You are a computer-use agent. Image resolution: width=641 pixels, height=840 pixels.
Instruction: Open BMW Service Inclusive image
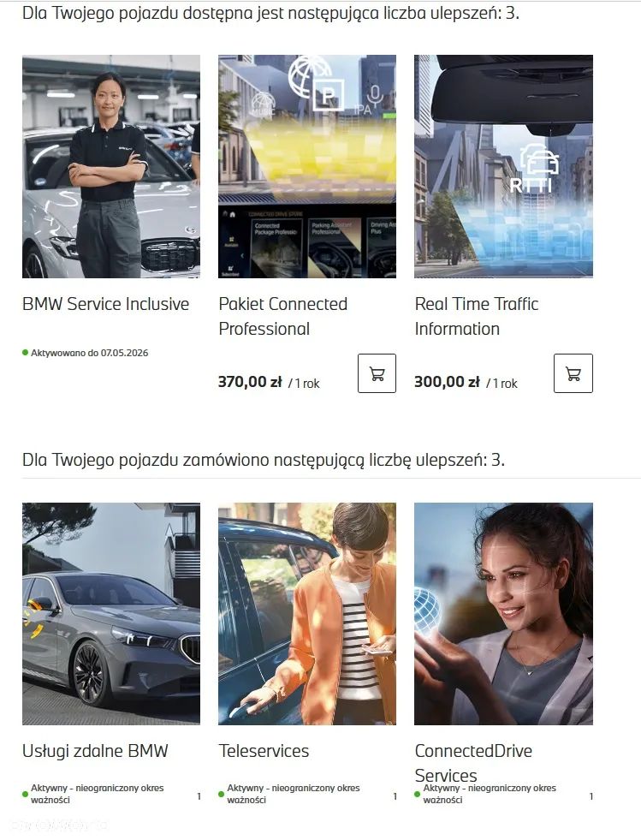111,167
